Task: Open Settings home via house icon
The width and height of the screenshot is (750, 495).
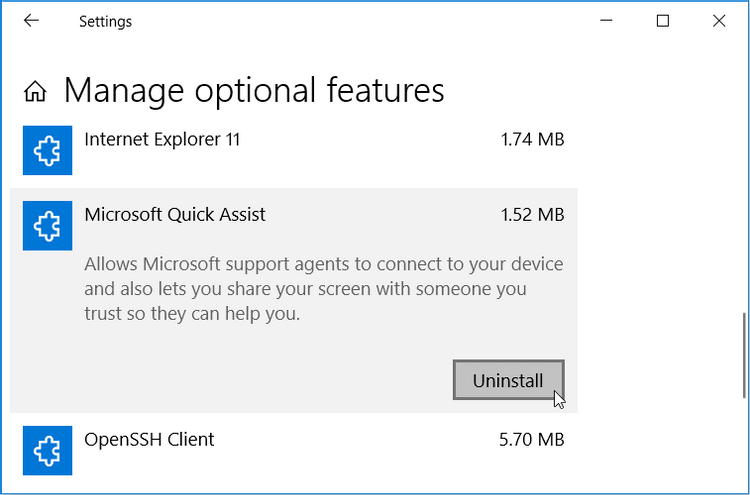Action: pyautogui.click(x=35, y=91)
